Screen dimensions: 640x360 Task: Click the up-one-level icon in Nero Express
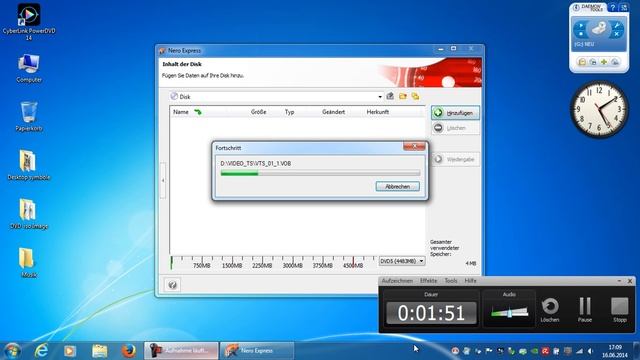[390, 96]
